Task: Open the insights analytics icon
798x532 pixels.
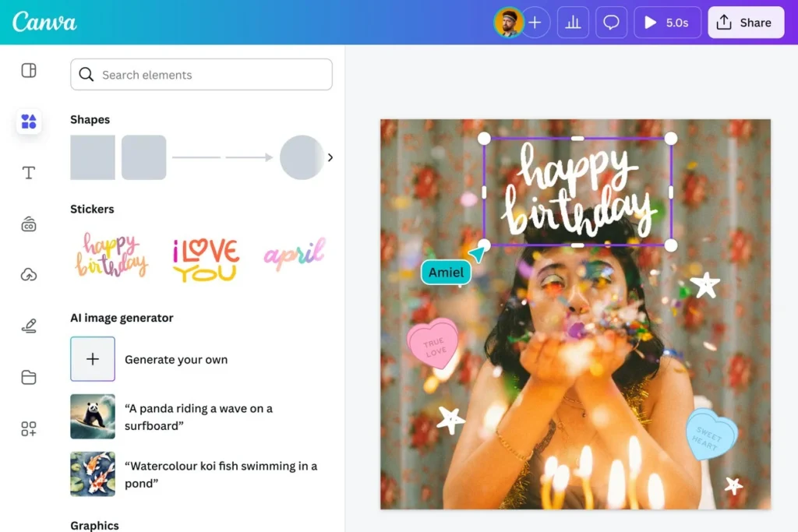Action: [573, 22]
